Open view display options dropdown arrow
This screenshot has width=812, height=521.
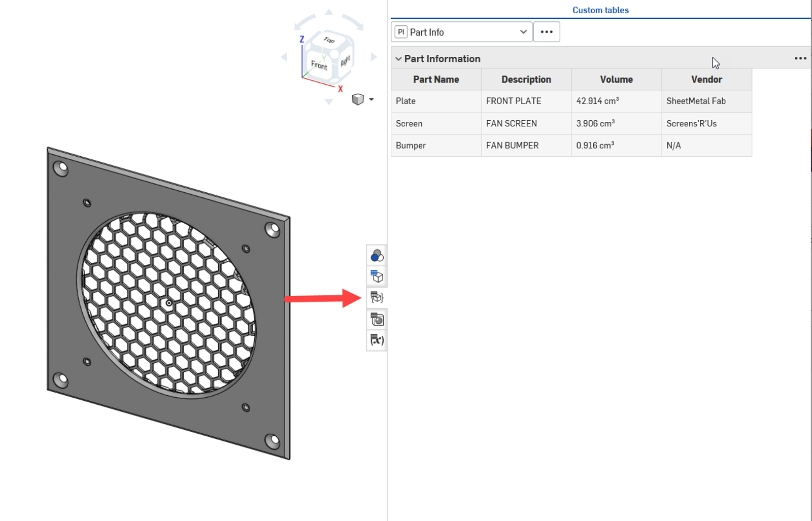[x=371, y=99]
